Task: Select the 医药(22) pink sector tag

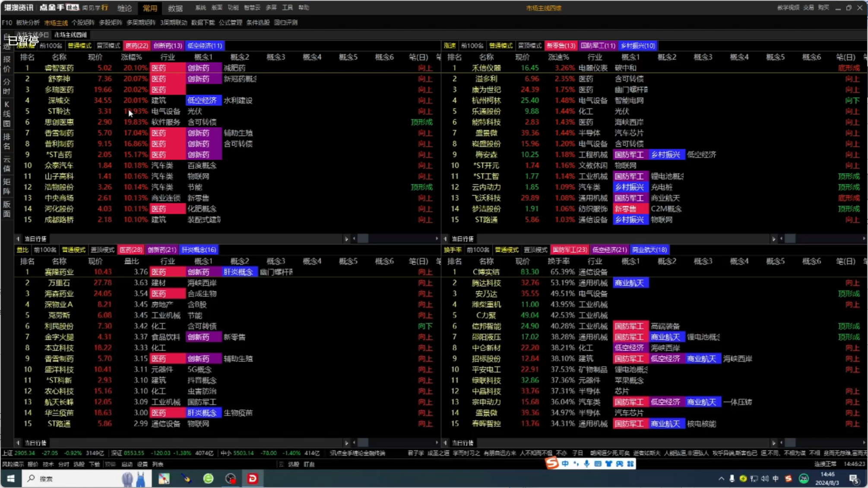Action: [x=136, y=46]
